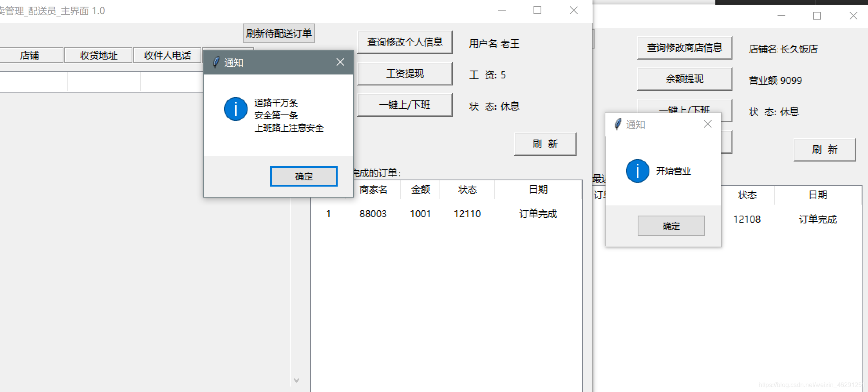Select cell 12108 in shop table
868x392 pixels.
(747, 219)
